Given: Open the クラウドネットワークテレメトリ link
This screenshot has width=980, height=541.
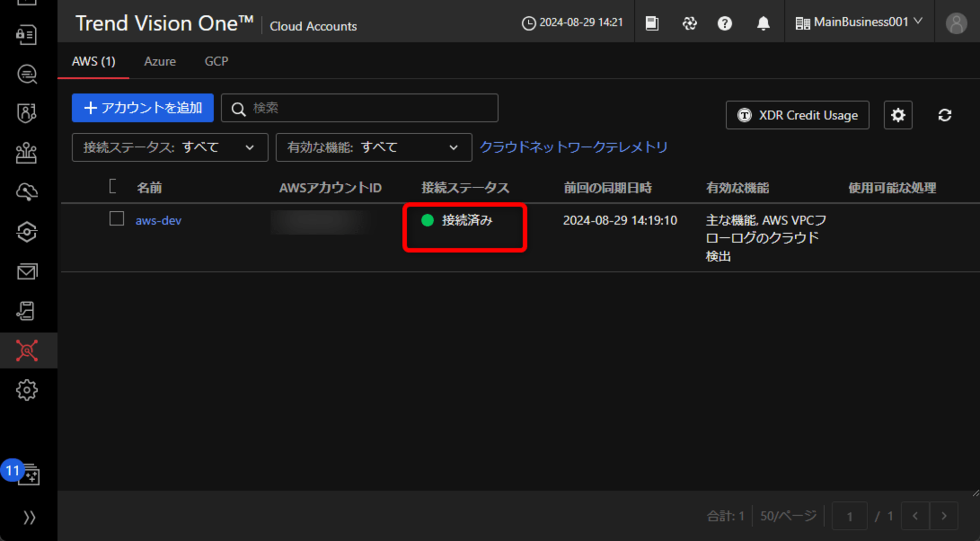Looking at the screenshot, I should (x=573, y=147).
